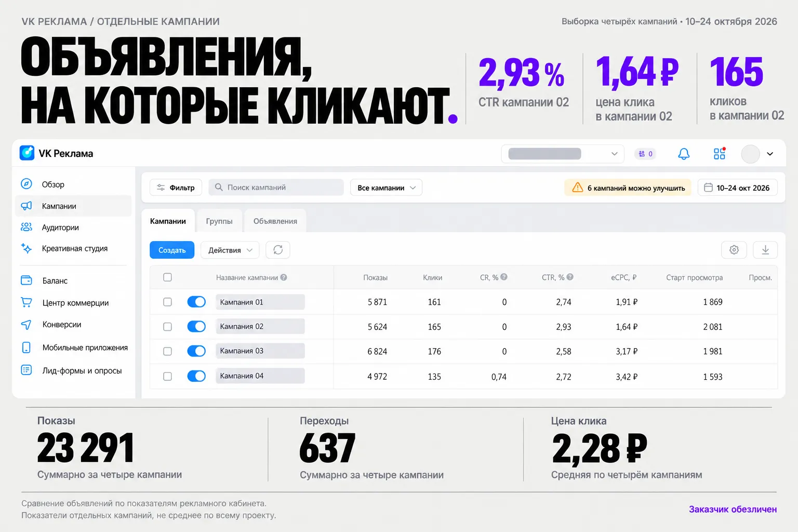798x532 pixels.
Task: Toggle off Кампания 01 switch
Action: click(x=196, y=302)
